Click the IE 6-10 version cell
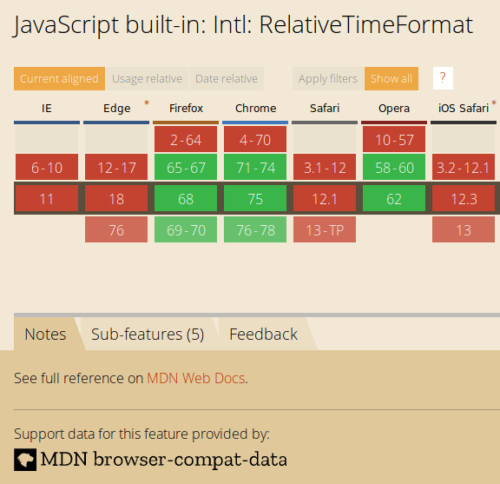The image size is (500, 484). 47,167
